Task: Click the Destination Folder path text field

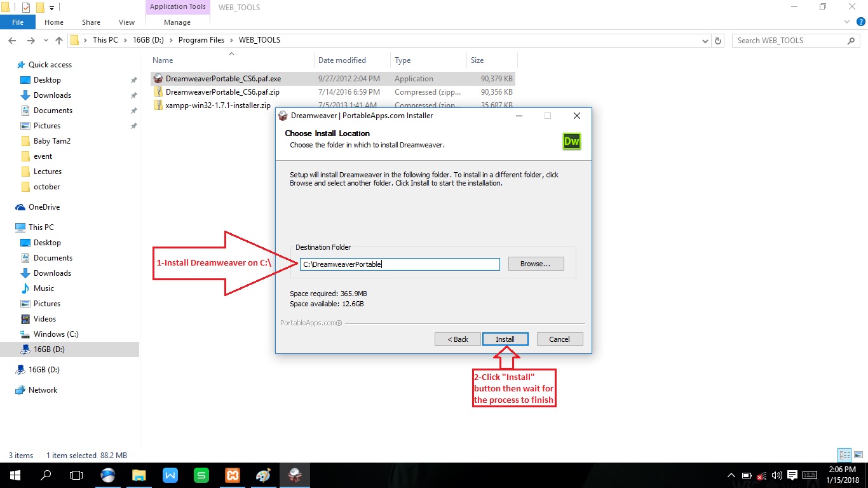Action: [400, 264]
